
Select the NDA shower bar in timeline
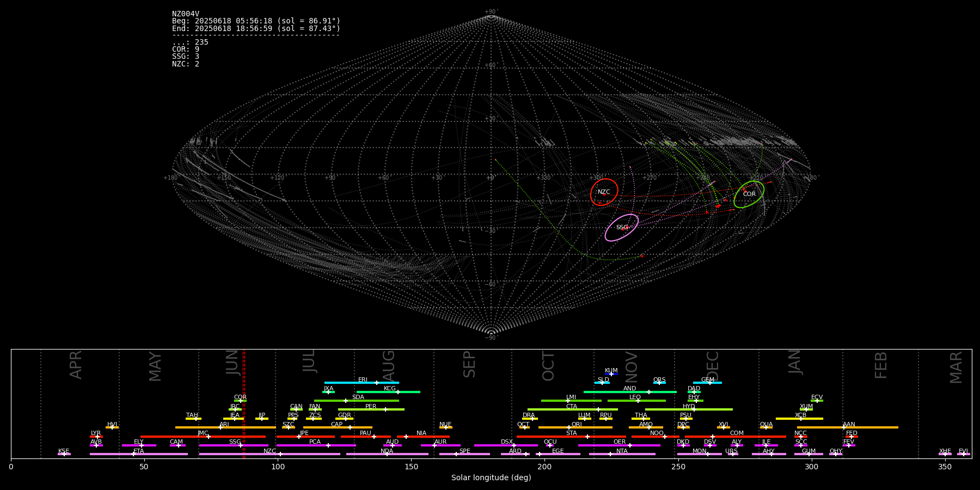[387, 454]
